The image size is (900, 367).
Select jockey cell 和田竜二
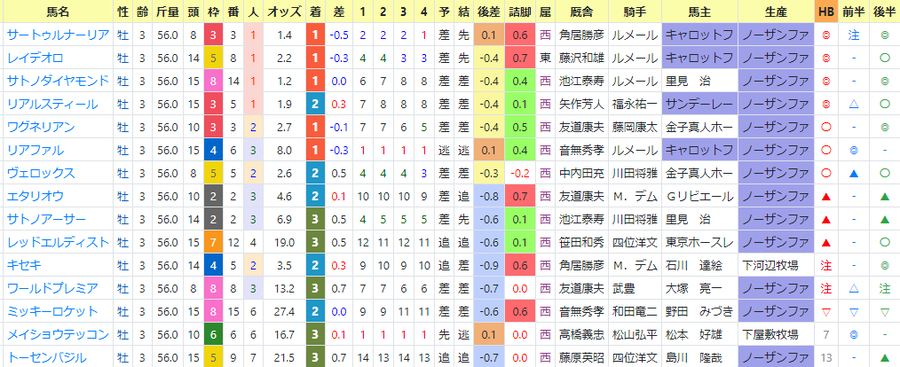click(634, 311)
